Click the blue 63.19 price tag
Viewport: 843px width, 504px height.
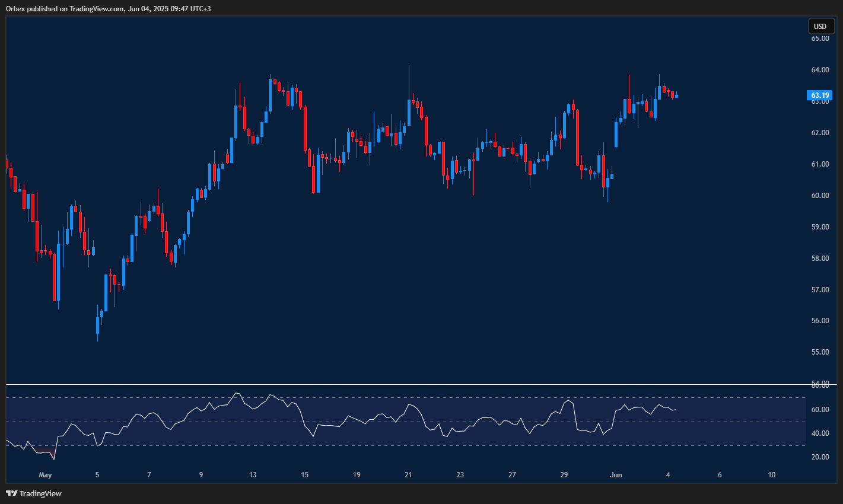pos(820,95)
